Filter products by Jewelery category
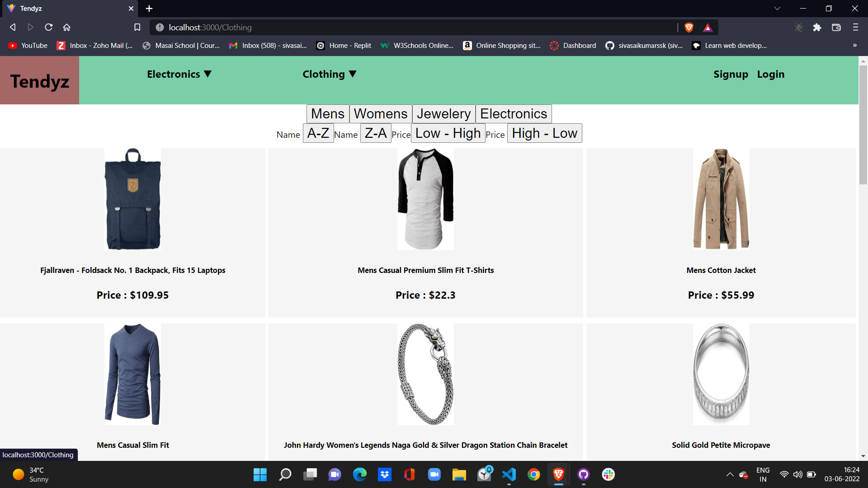Screen dimensions: 868x488 pyautogui.click(x=443, y=114)
